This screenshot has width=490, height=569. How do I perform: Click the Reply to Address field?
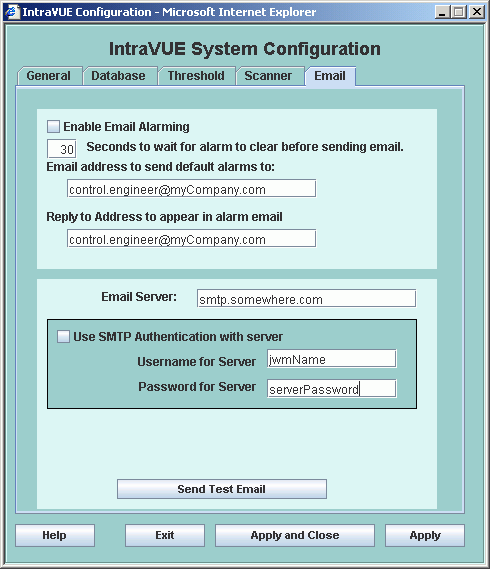[x=192, y=239]
